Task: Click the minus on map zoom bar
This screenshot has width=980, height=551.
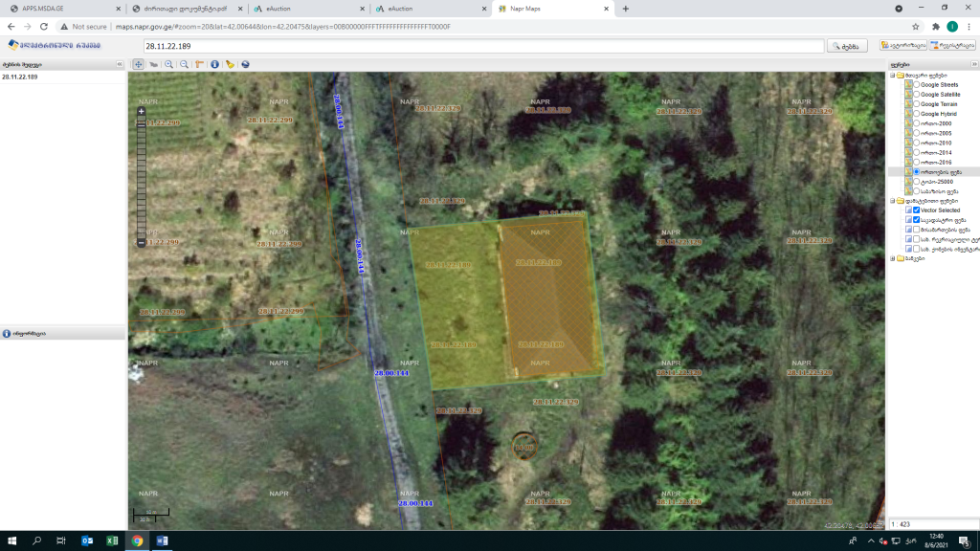Action: coord(142,243)
